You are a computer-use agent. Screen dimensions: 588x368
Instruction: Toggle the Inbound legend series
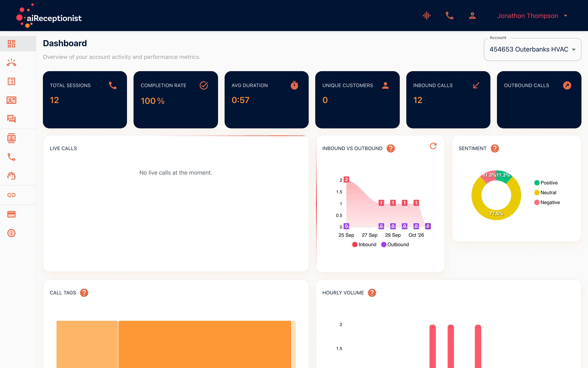tap(364, 245)
